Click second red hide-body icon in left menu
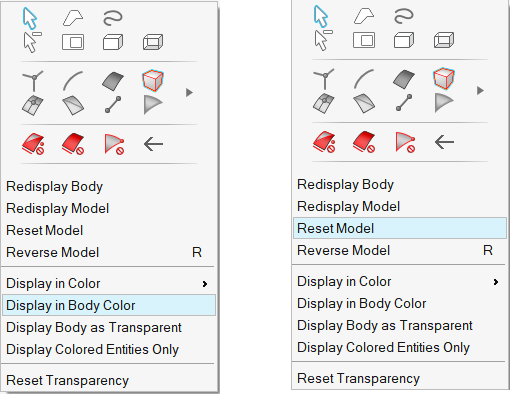Image resolution: width=519 pixels, height=394 pixels. click(x=73, y=144)
